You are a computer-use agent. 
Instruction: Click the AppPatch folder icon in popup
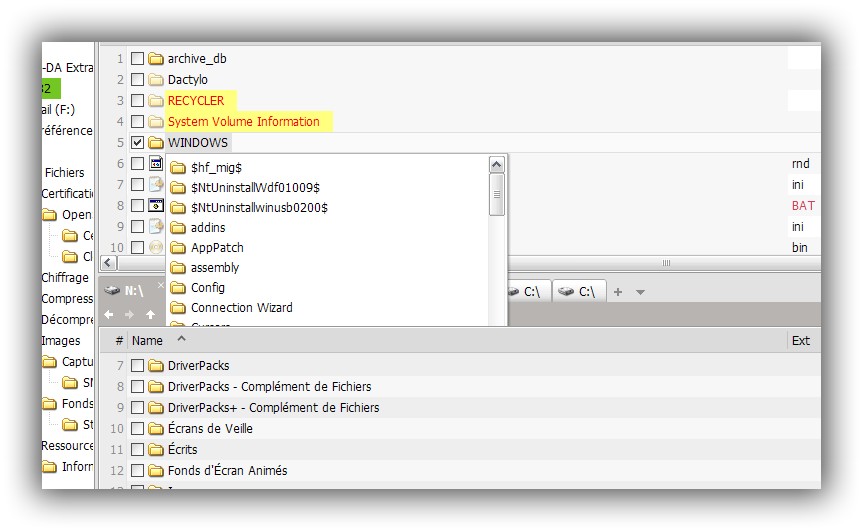point(178,248)
